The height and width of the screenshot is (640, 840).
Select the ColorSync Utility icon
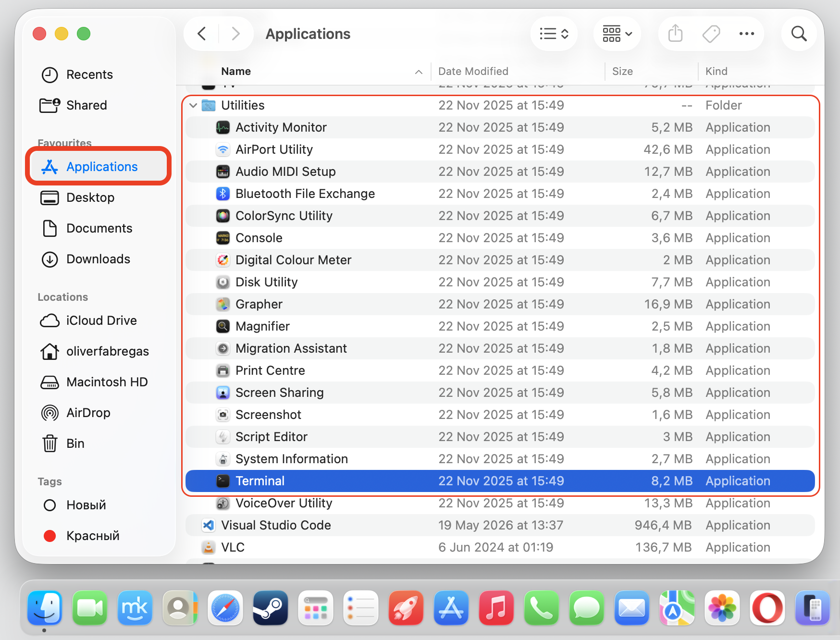[222, 216]
